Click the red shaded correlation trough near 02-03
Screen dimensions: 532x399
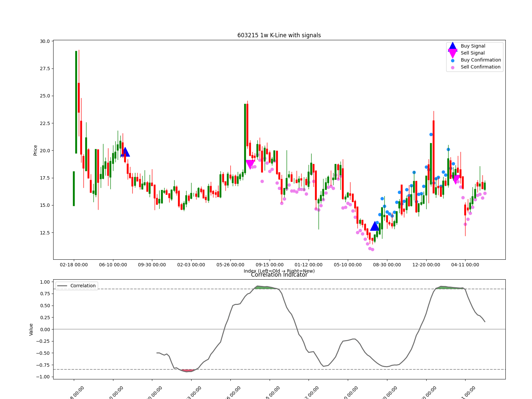pos(189,370)
